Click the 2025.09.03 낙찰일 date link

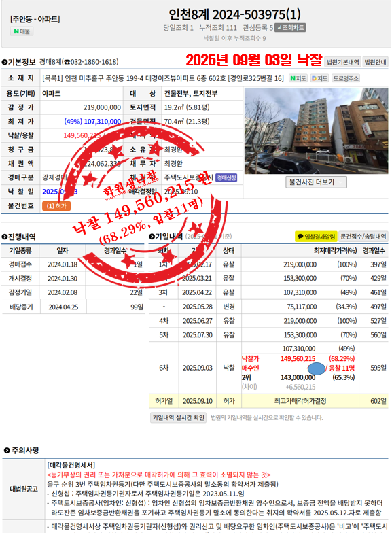point(60,192)
